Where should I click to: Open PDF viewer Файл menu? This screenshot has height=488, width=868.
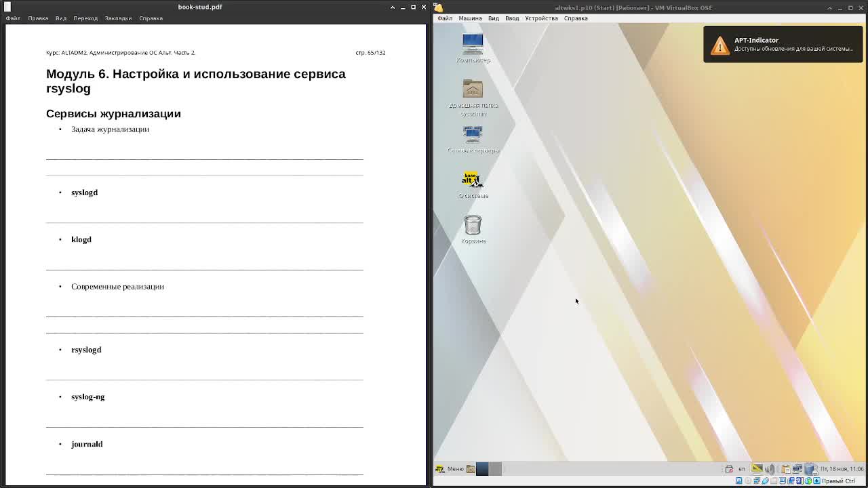click(13, 18)
